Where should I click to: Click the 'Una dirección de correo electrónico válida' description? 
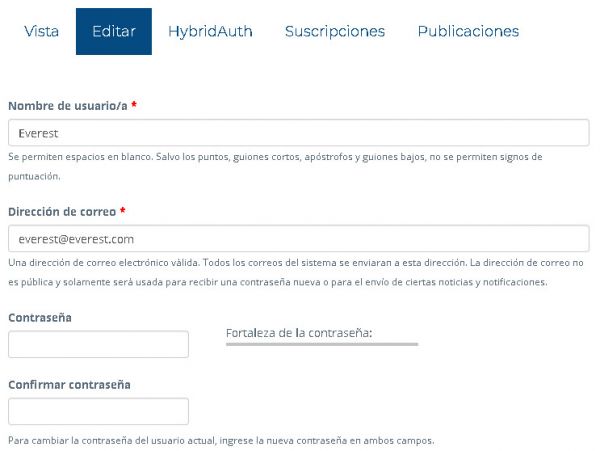[296, 272]
